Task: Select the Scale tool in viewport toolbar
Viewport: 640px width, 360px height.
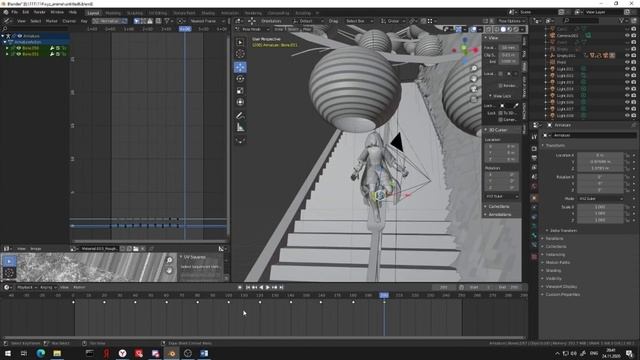Action: click(x=240, y=91)
